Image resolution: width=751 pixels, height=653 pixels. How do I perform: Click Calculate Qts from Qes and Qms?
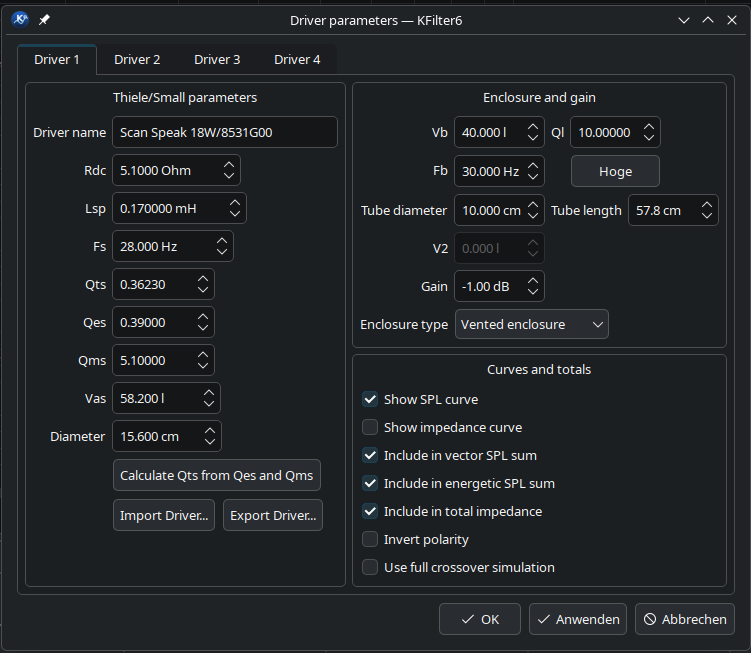coord(216,475)
